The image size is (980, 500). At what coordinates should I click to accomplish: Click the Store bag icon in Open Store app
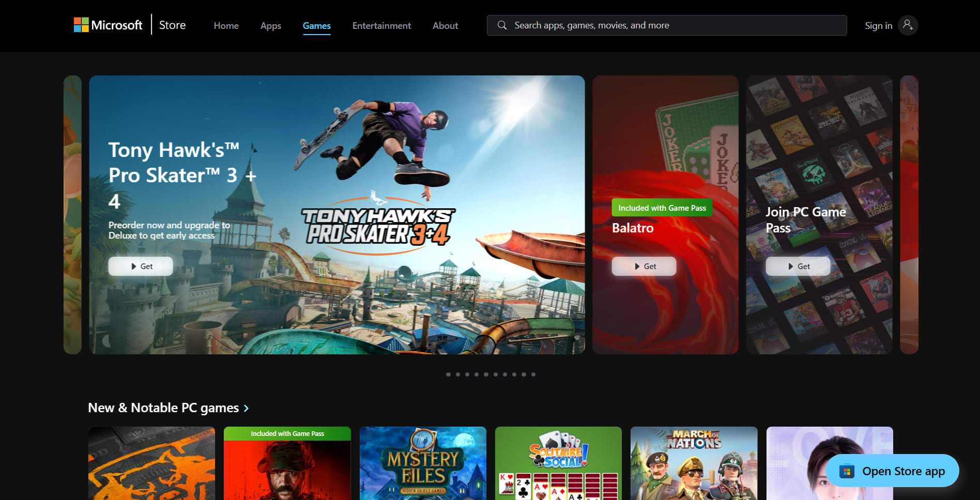pyautogui.click(x=847, y=471)
